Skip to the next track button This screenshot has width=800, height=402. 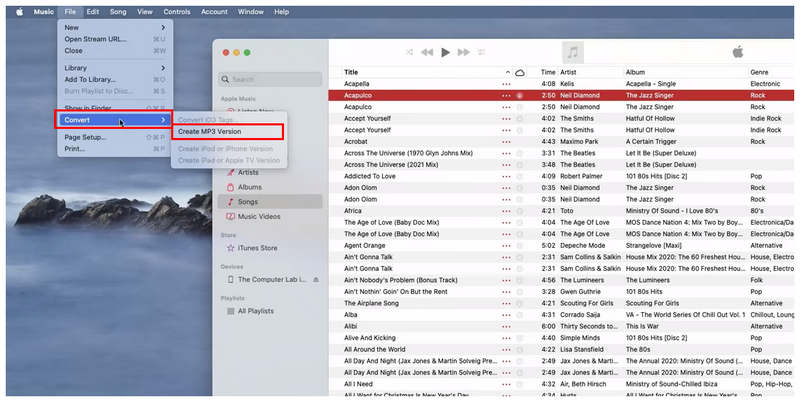coord(463,52)
